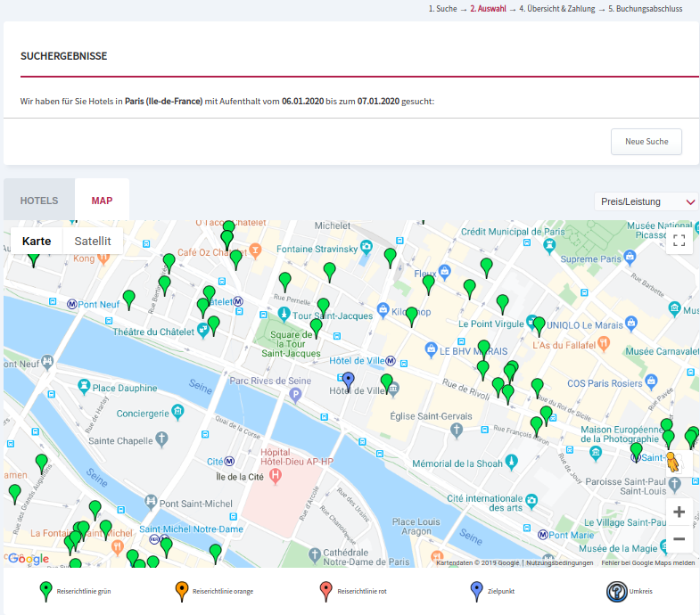
Task: Click the Cité internationale des arts icon
Action: click(531, 501)
